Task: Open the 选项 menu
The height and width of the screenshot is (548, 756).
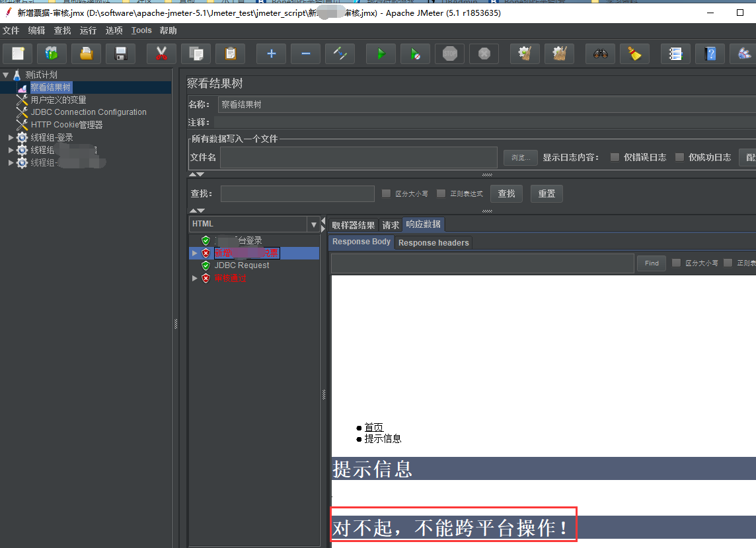Action: coord(114,30)
